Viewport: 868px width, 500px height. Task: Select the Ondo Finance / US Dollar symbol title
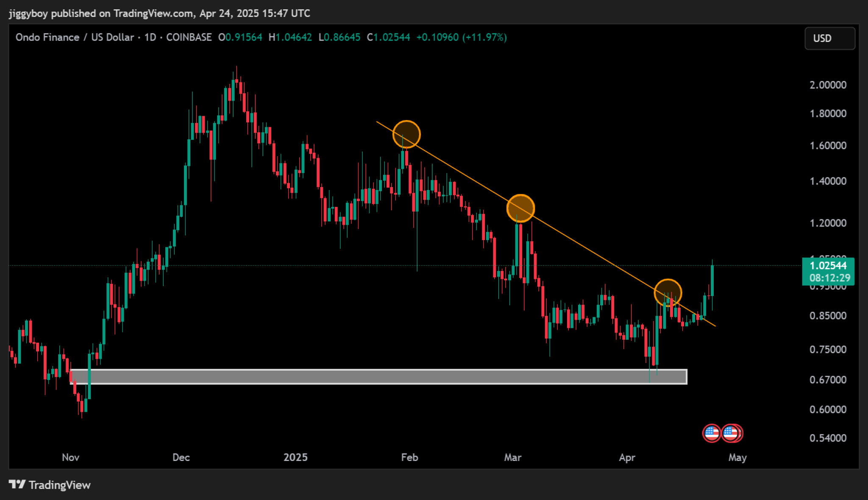point(74,37)
